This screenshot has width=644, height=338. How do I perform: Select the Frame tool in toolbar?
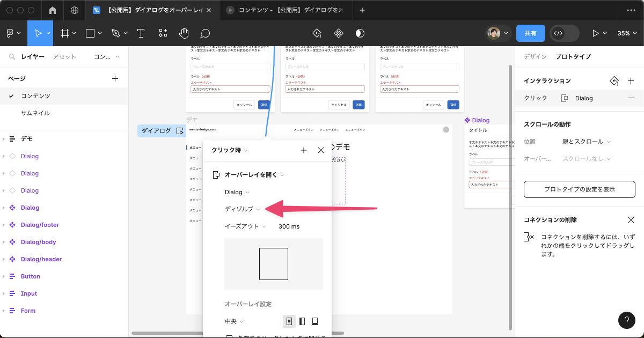pos(65,33)
